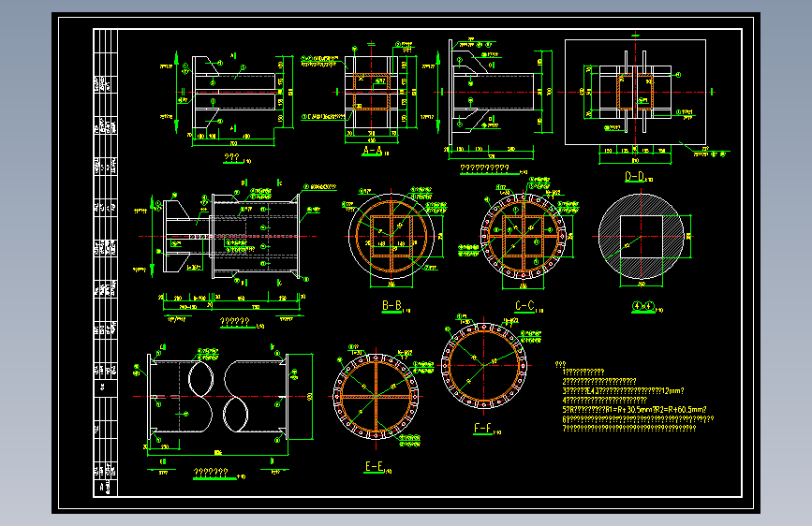Click the E-E section label
This screenshot has width=812, height=526.
click(x=375, y=466)
